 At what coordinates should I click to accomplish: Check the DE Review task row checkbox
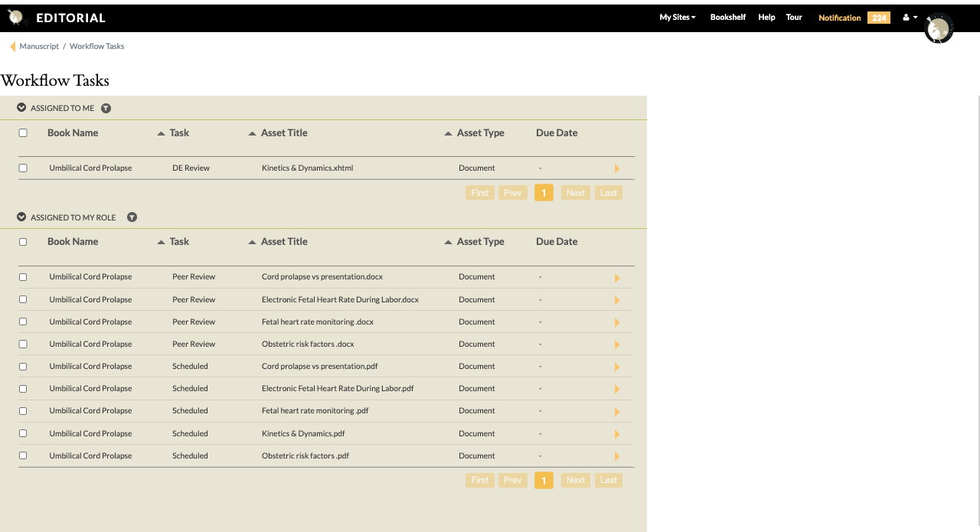pos(23,168)
